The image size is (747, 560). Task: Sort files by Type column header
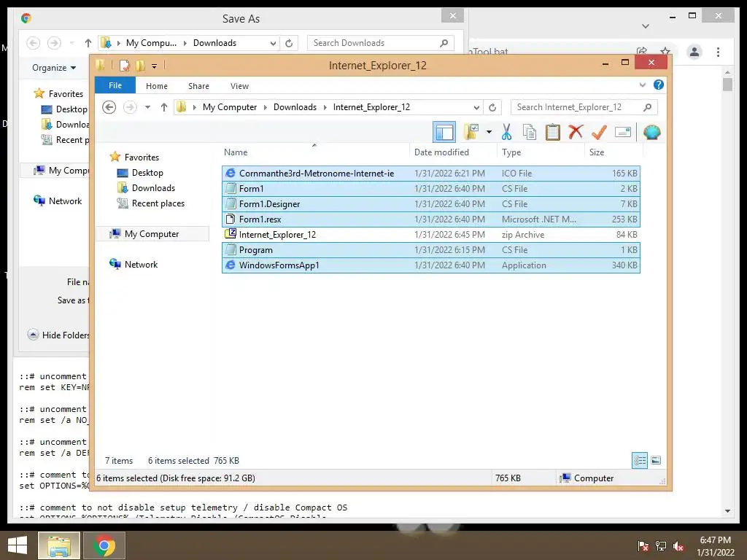tap(541, 152)
